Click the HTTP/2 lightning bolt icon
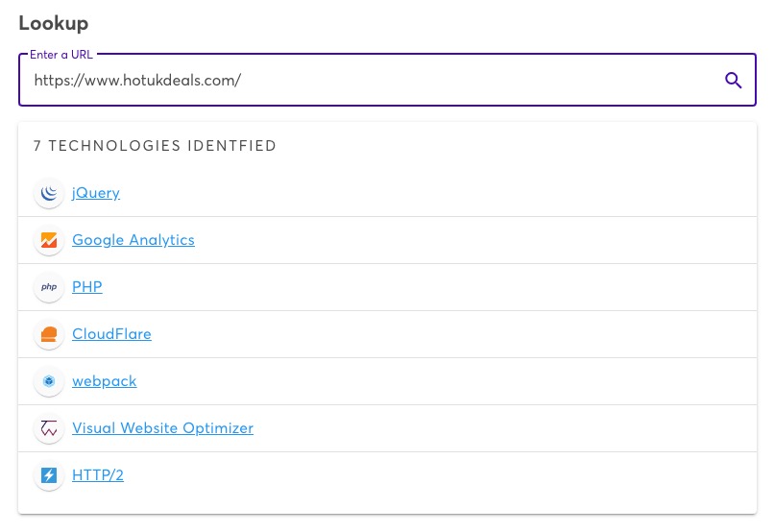 pyautogui.click(x=49, y=475)
